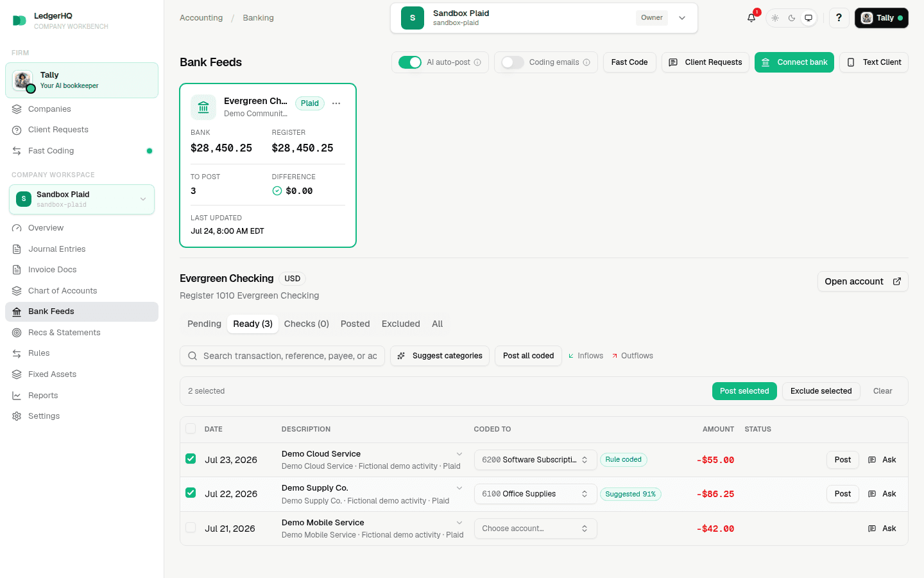Screen dimensions: 924x578
Task: Open 6200 Software Subscriptions account dropdown
Action: (x=535, y=460)
